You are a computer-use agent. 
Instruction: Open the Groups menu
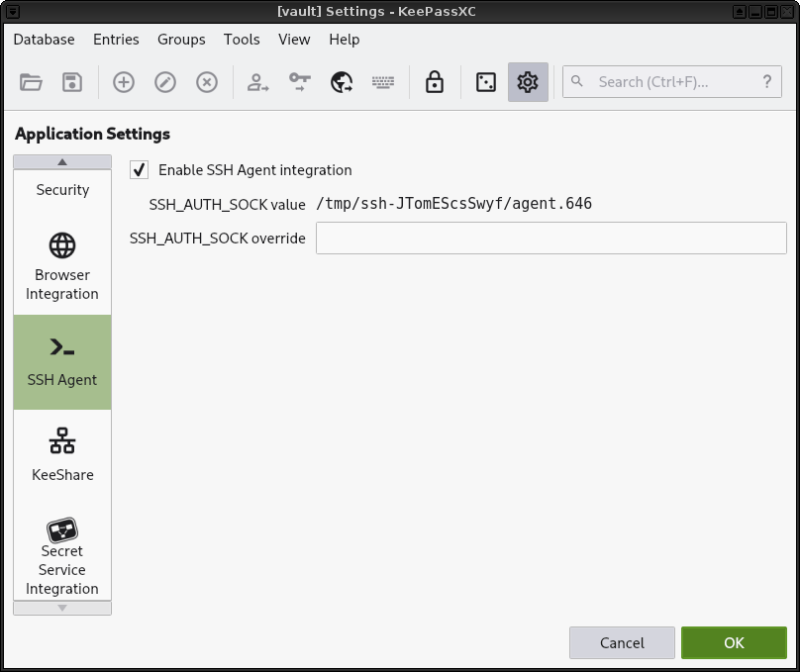click(x=181, y=40)
